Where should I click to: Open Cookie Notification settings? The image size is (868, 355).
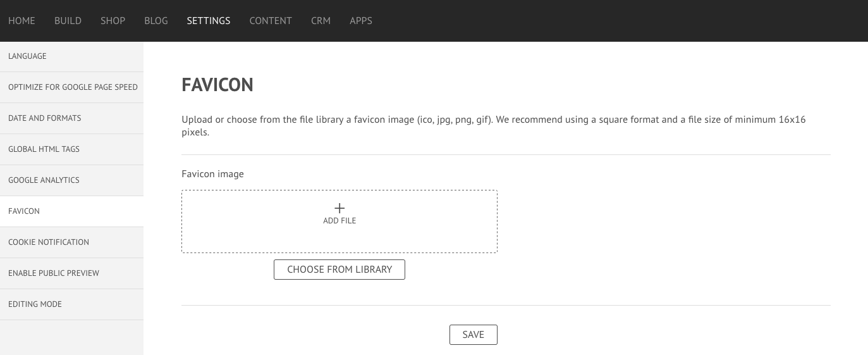(x=71, y=242)
